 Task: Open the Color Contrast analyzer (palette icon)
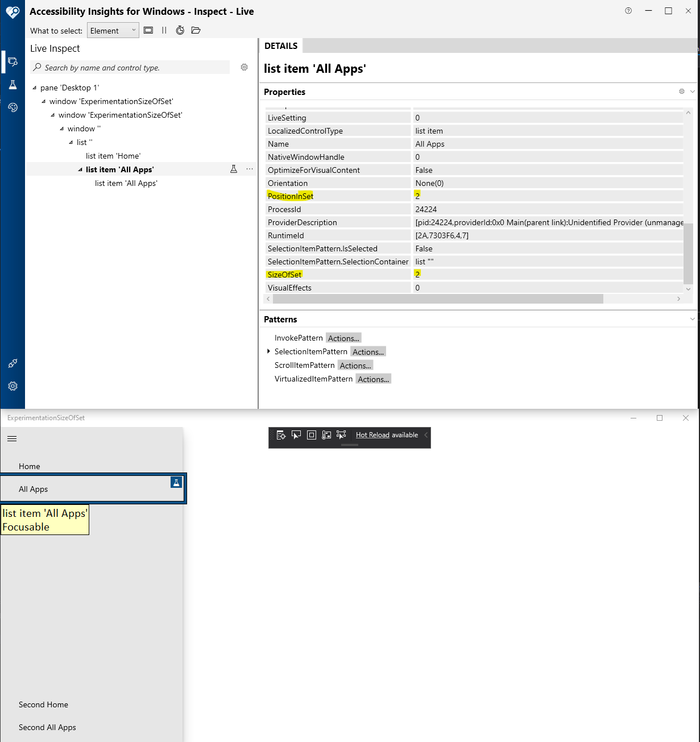click(x=13, y=107)
